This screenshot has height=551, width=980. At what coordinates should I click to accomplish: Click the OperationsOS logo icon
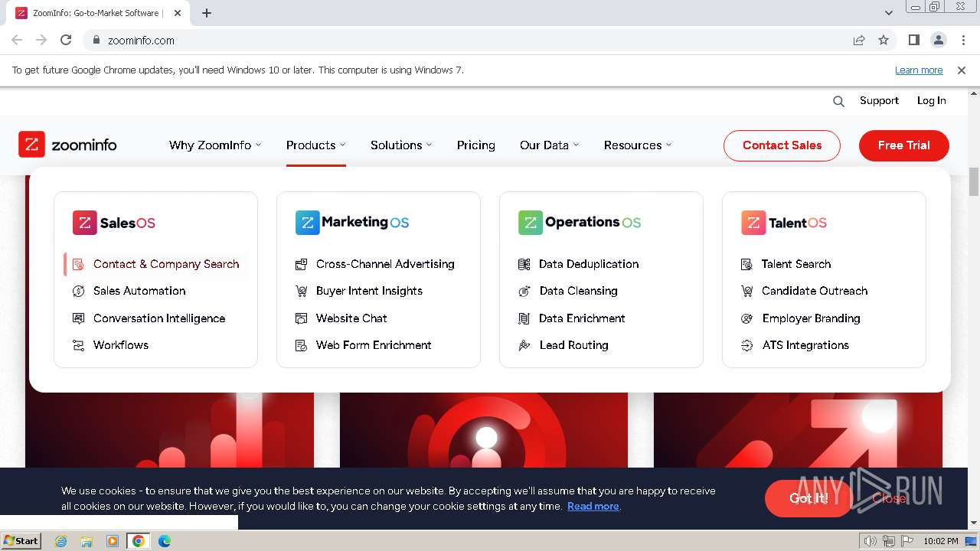coord(530,223)
